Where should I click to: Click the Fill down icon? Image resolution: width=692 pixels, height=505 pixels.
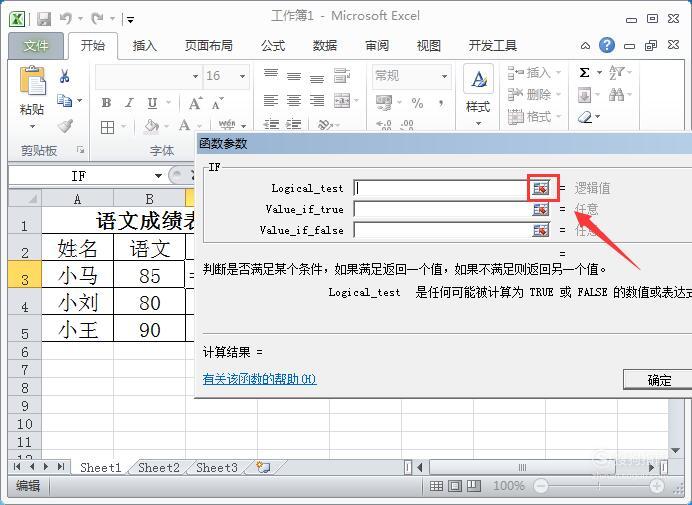click(584, 94)
